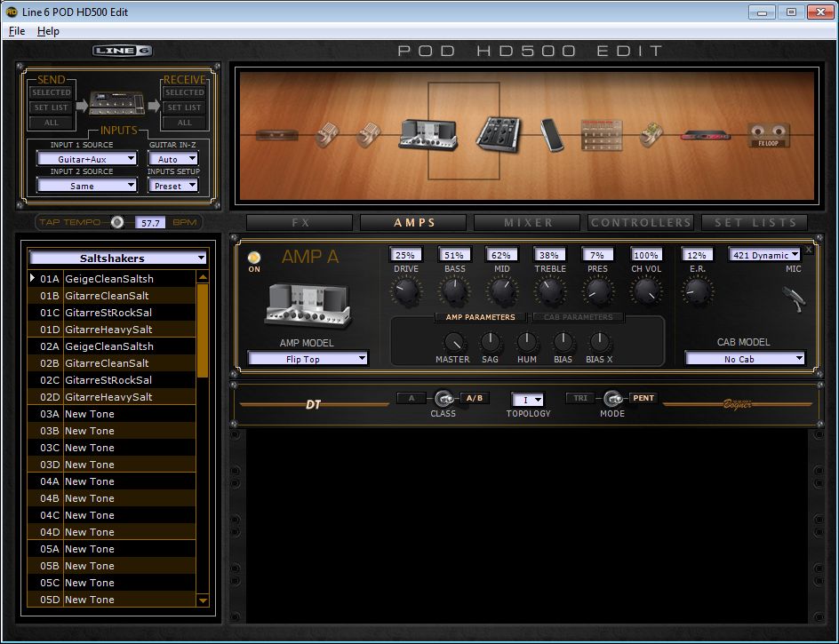
Task: Click the DRIVE knob
Action: (x=406, y=291)
